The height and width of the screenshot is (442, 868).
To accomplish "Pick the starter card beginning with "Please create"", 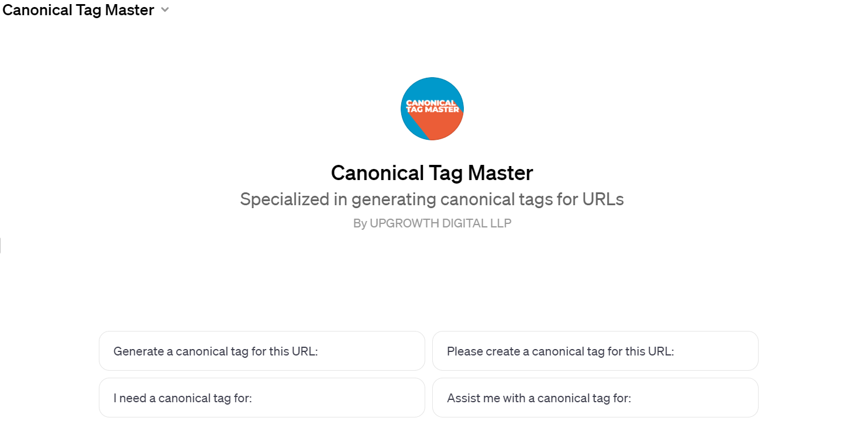I will click(x=595, y=351).
